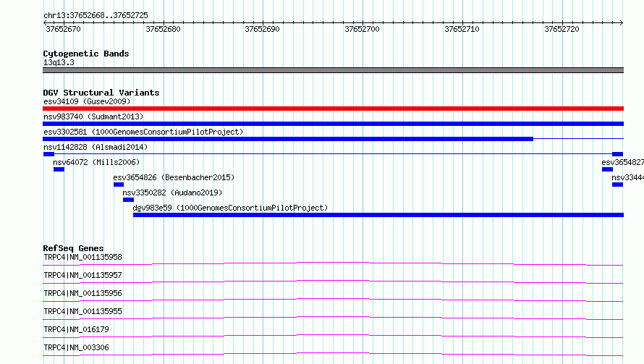Screen dimensions: 644x364
Task: Click the magenta NM_016179 intron line
Action: [333, 336]
